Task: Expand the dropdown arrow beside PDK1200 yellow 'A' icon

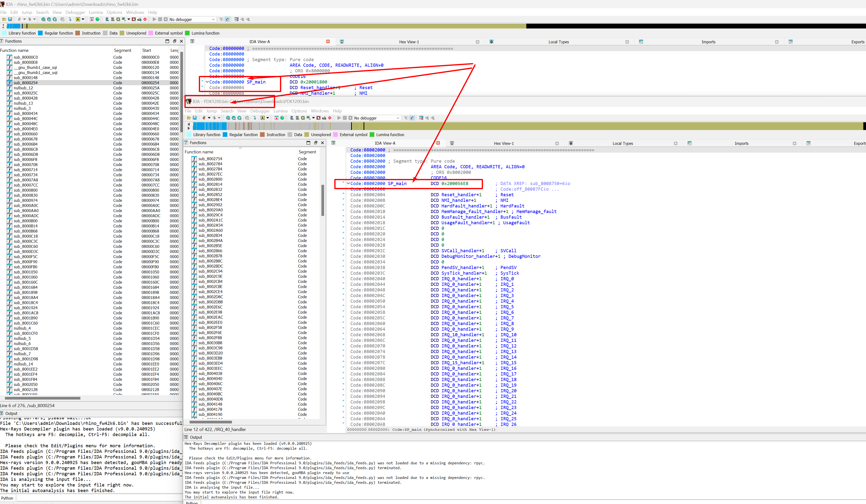Action: (x=268, y=118)
